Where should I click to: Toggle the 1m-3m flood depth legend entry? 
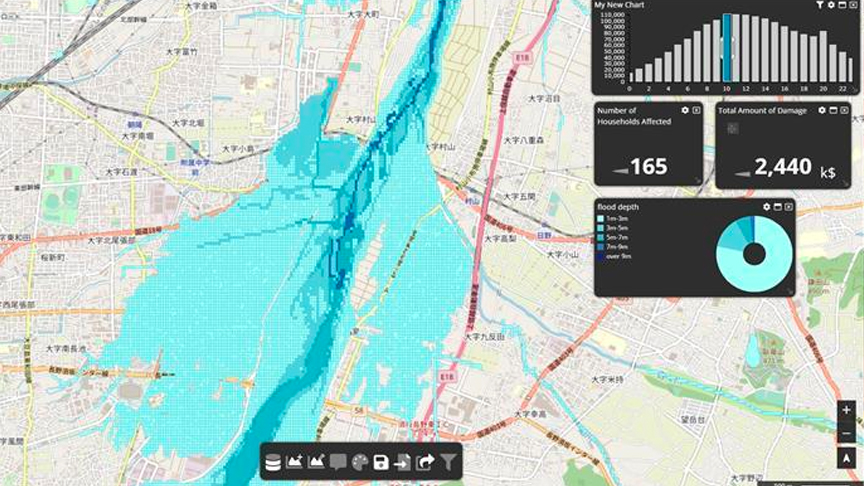pyautogui.click(x=612, y=219)
